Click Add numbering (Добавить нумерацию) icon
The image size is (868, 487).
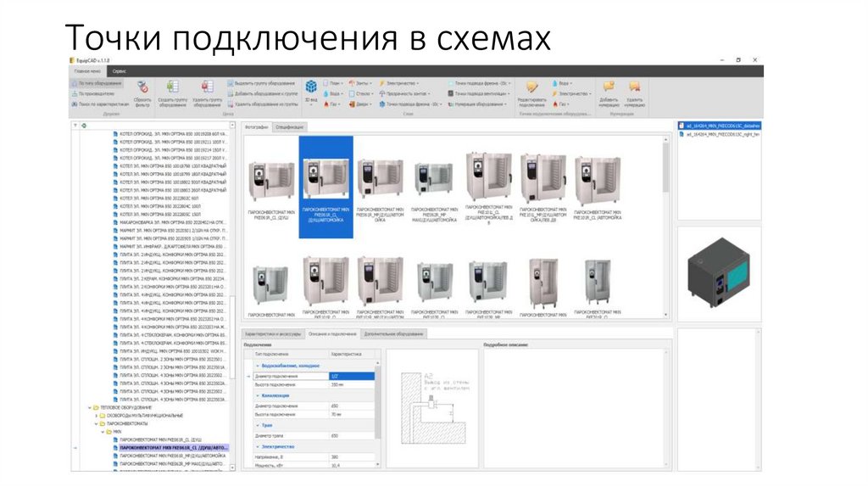(609, 87)
